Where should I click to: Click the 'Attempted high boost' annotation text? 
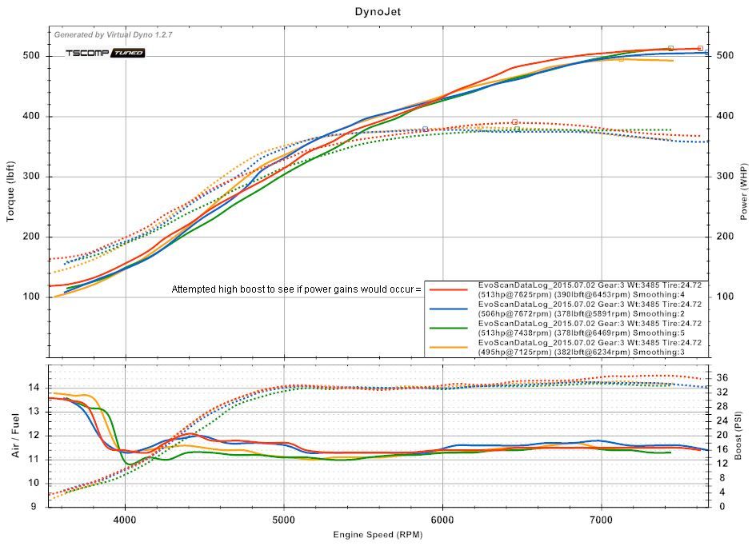(x=296, y=289)
